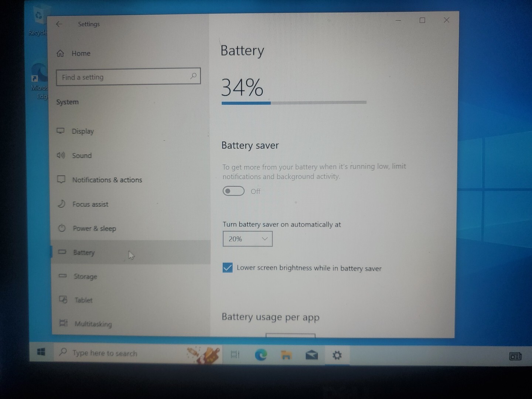
Task: Click the search highlight image in taskbar search
Action: click(204, 354)
